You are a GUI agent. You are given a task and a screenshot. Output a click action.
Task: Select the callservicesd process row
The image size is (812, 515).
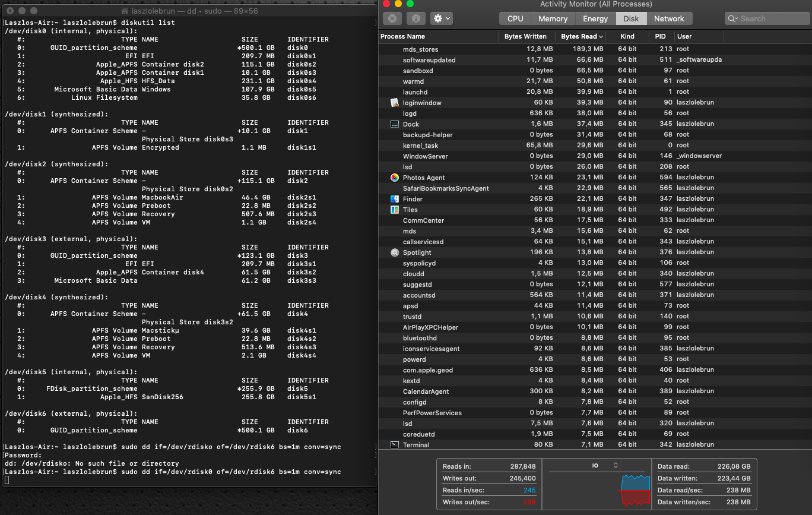[595, 242]
